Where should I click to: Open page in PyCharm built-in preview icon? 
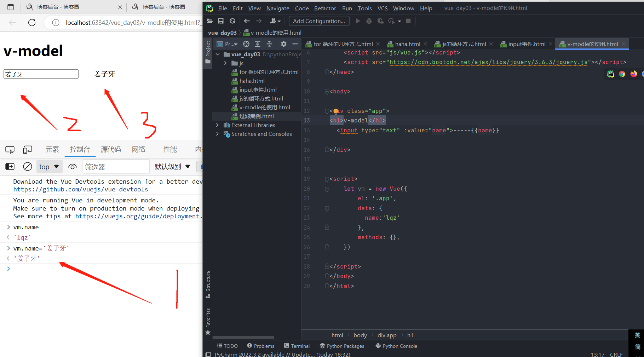point(611,74)
